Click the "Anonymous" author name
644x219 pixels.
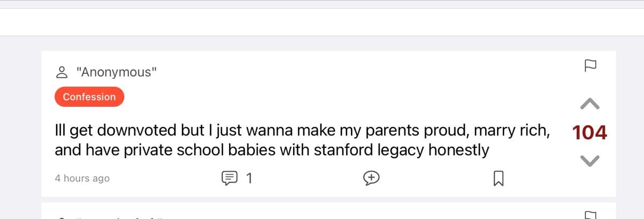(x=116, y=72)
